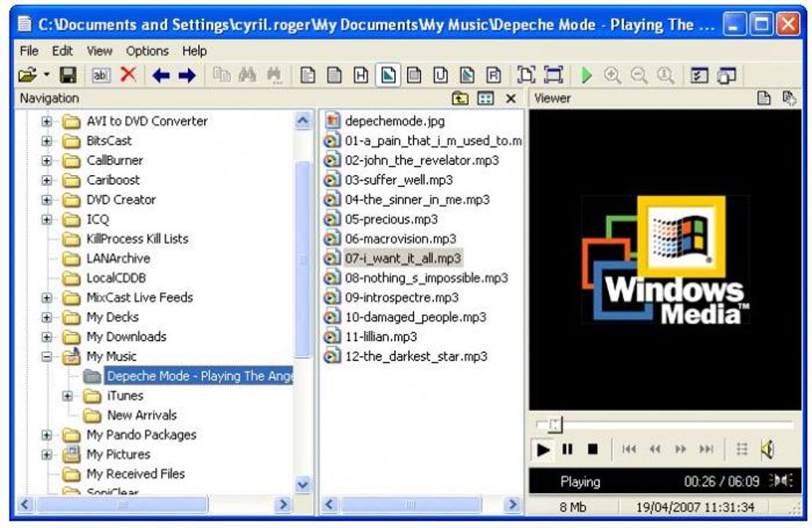Expand the AVI to DVD Converter folder
This screenshot has width=812, height=528.
click(47, 121)
